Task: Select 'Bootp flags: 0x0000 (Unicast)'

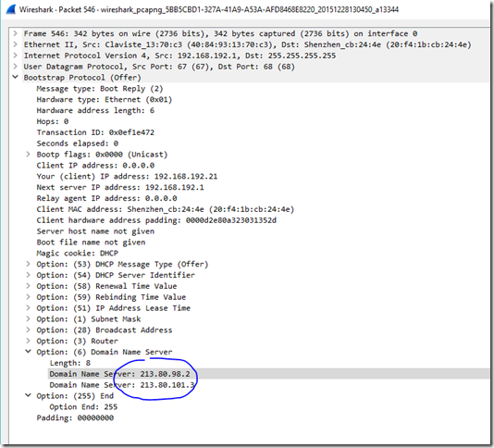Action: point(102,155)
